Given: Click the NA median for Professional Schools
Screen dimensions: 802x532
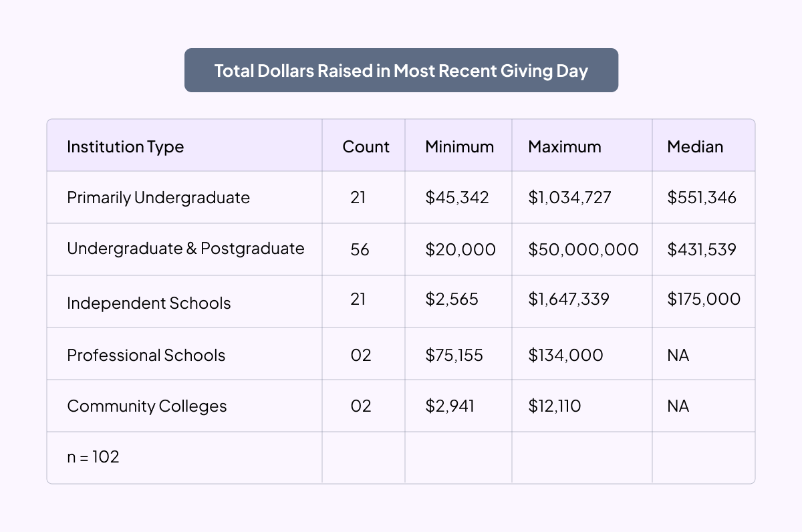Looking at the screenshot, I should point(678,355).
